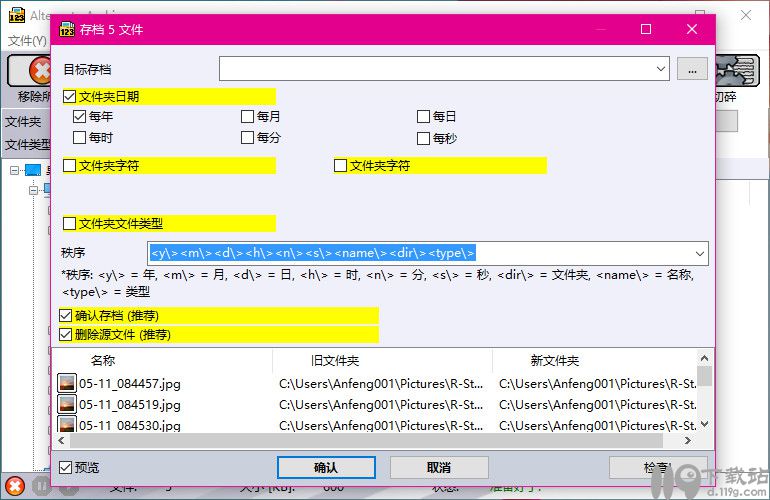The width and height of the screenshot is (770, 500).
Task: Select file name 05-11_084530.jpg
Action: [x=130, y=425]
